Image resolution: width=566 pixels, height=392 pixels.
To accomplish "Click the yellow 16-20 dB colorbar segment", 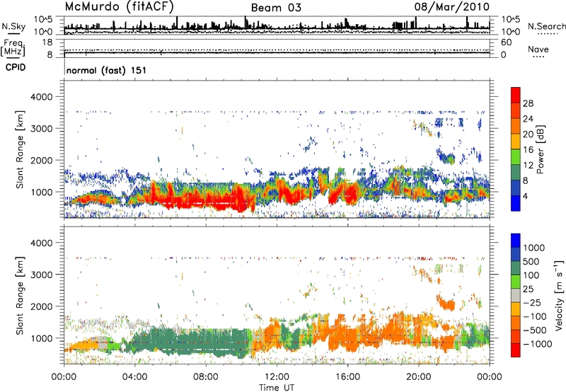I will click(516, 142).
